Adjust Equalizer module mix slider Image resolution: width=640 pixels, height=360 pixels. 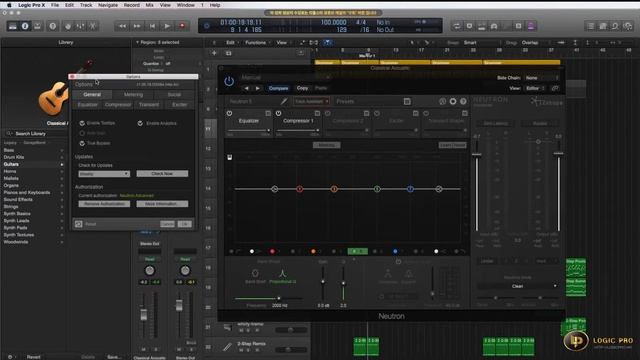point(249,131)
